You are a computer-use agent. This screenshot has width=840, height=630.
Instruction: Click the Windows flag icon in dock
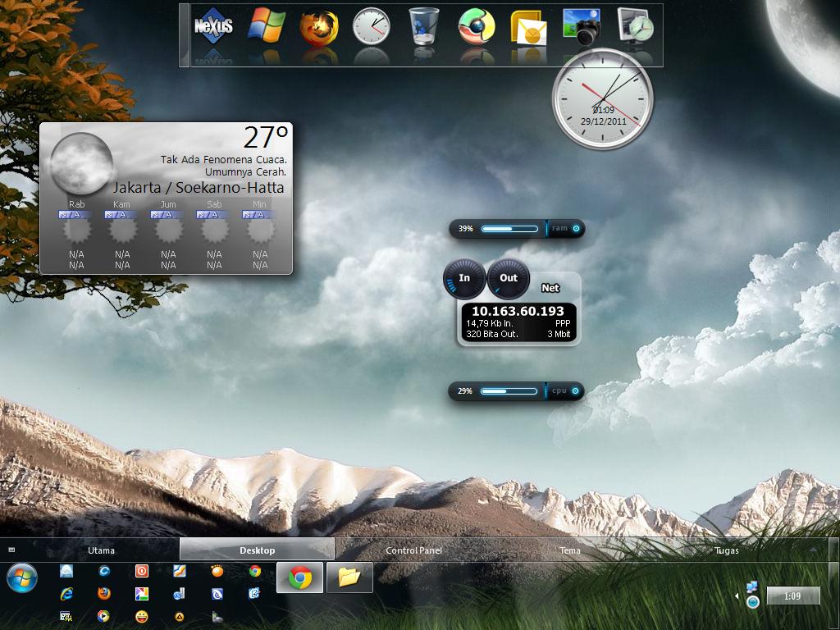[x=267, y=25]
